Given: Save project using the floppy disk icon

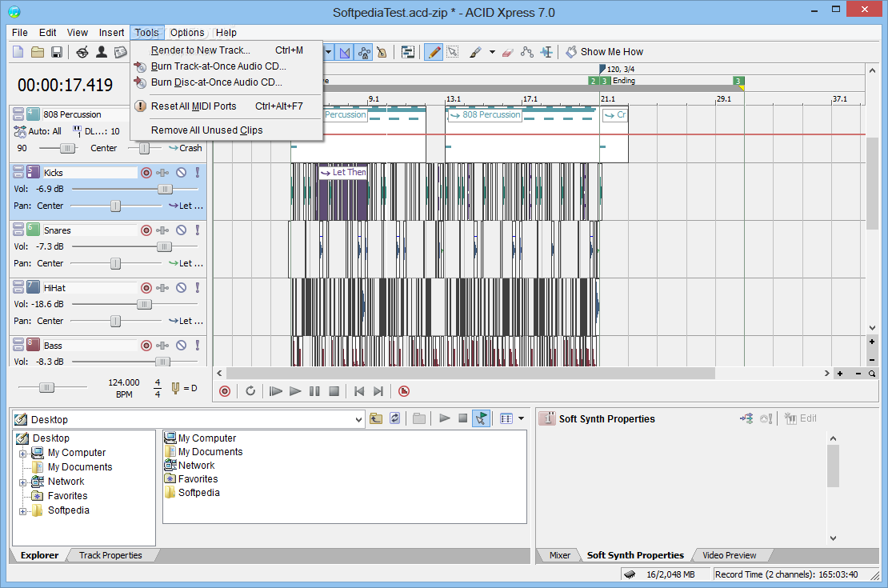Looking at the screenshot, I should [x=57, y=52].
